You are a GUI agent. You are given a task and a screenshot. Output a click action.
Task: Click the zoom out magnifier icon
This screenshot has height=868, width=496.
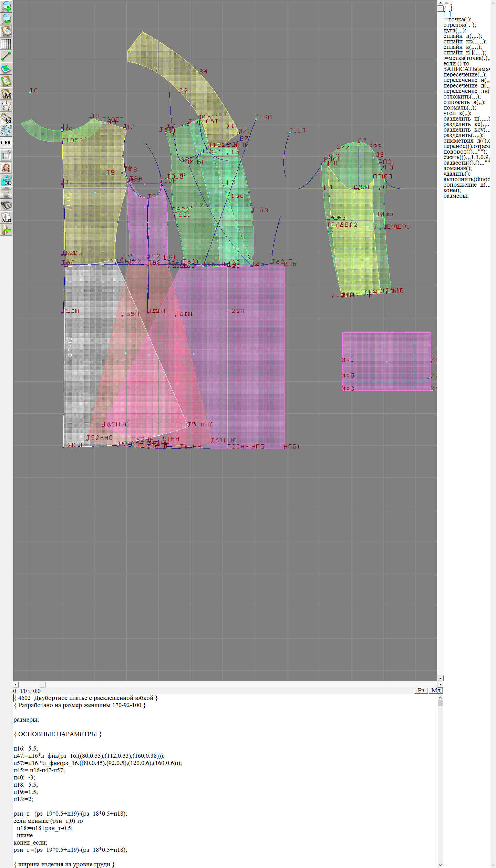coord(6,19)
